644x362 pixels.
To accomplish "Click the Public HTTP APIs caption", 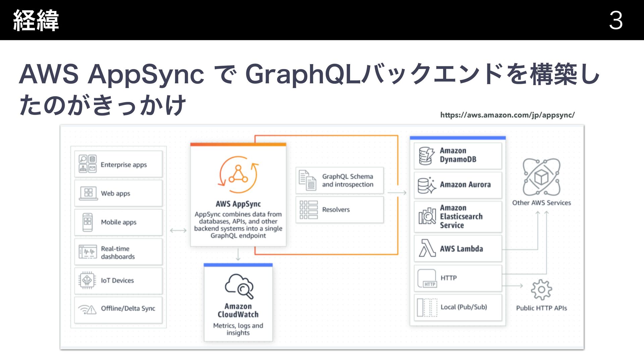I will pyautogui.click(x=541, y=308).
